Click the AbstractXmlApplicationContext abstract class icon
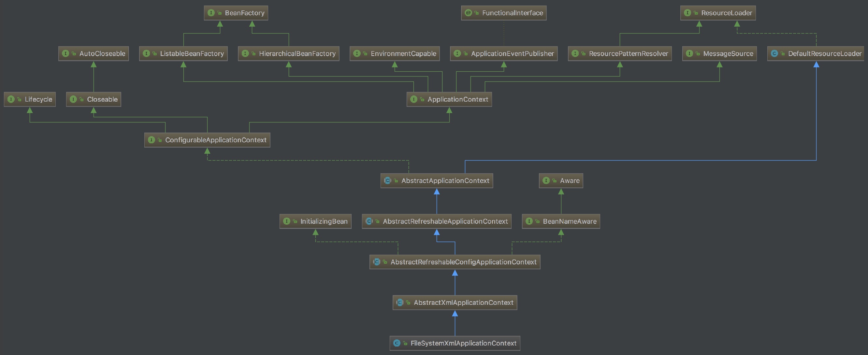868x355 pixels. pos(400,303)
